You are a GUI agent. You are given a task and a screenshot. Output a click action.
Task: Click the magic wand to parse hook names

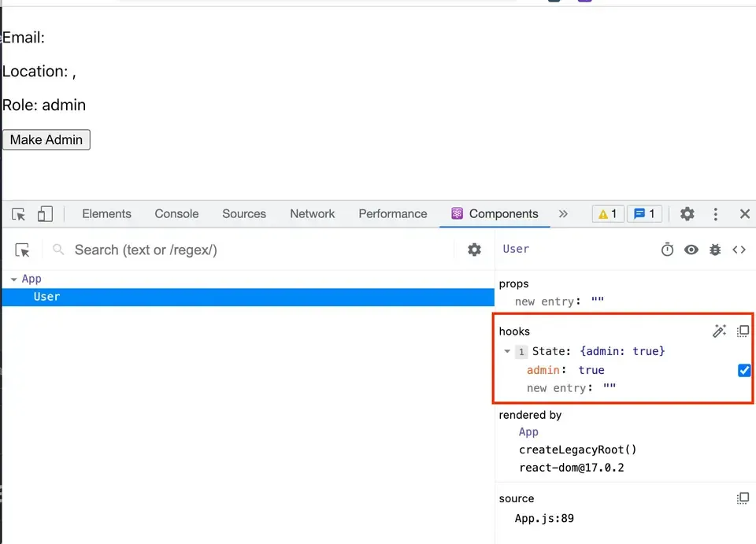719,331
